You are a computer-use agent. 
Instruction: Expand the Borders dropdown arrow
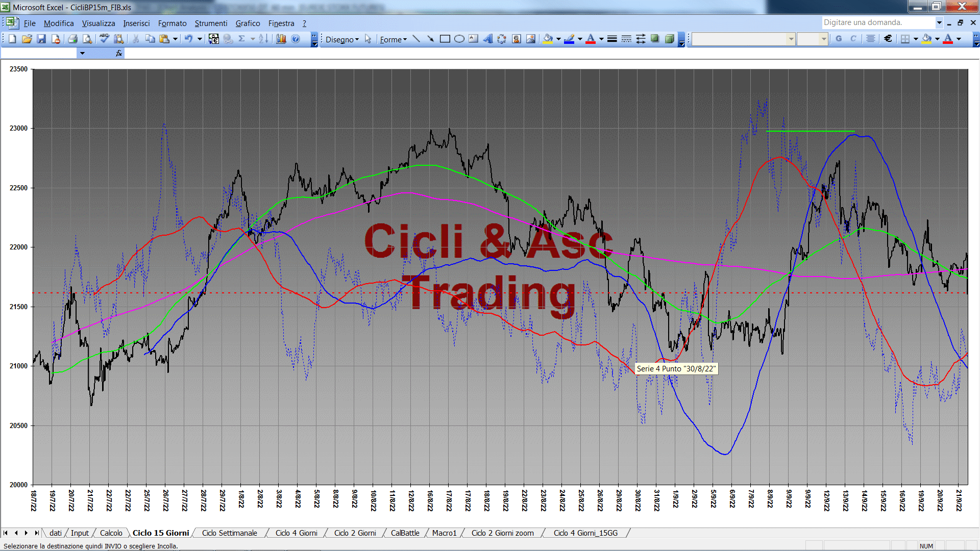click(x=916, y=39)
